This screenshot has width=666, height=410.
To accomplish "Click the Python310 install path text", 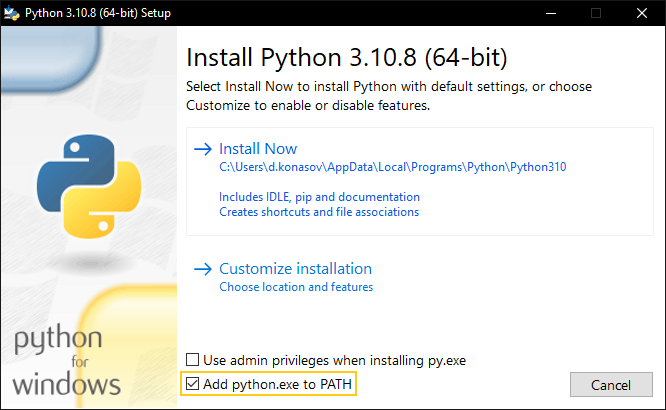I will click(x=392, y=167).
